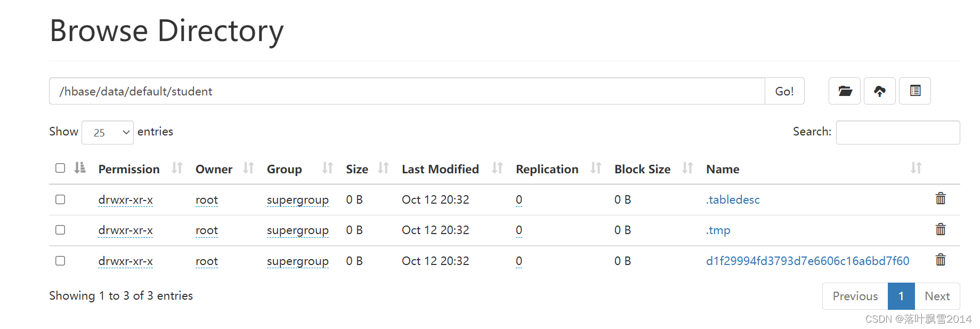Open the d1f29994fd3793d7e6606c16a6bd7f60 directory
The height and width of the screenshot is (329, 980).
[x=807, y=261]
